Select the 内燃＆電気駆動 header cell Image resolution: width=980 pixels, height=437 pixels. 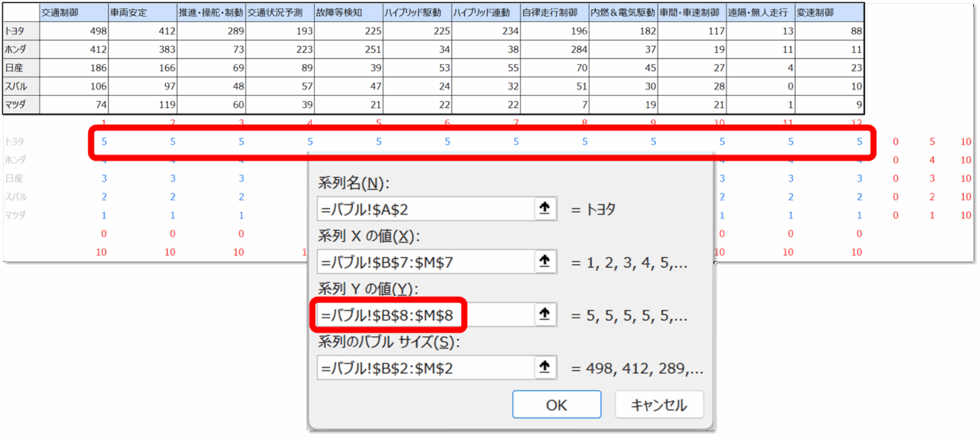pos(624,12)
